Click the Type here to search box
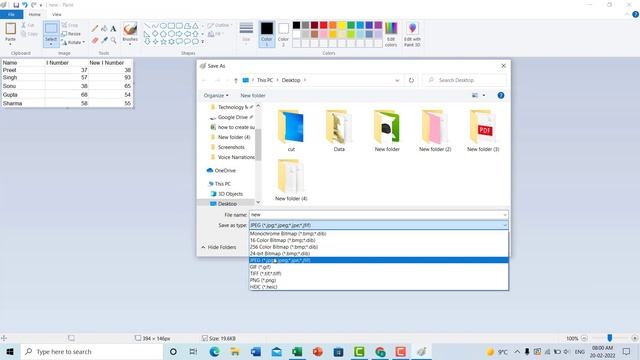Screen dimensions: 640x360 point(92,351)
